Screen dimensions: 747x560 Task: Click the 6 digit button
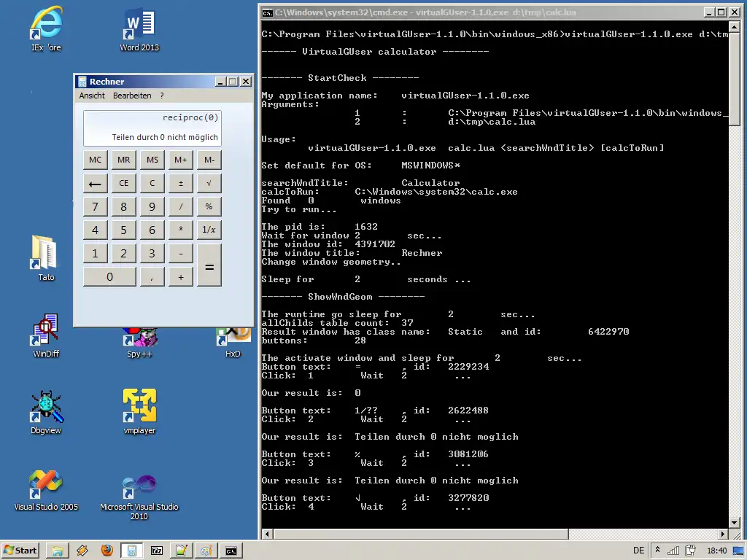click(152, 230)
